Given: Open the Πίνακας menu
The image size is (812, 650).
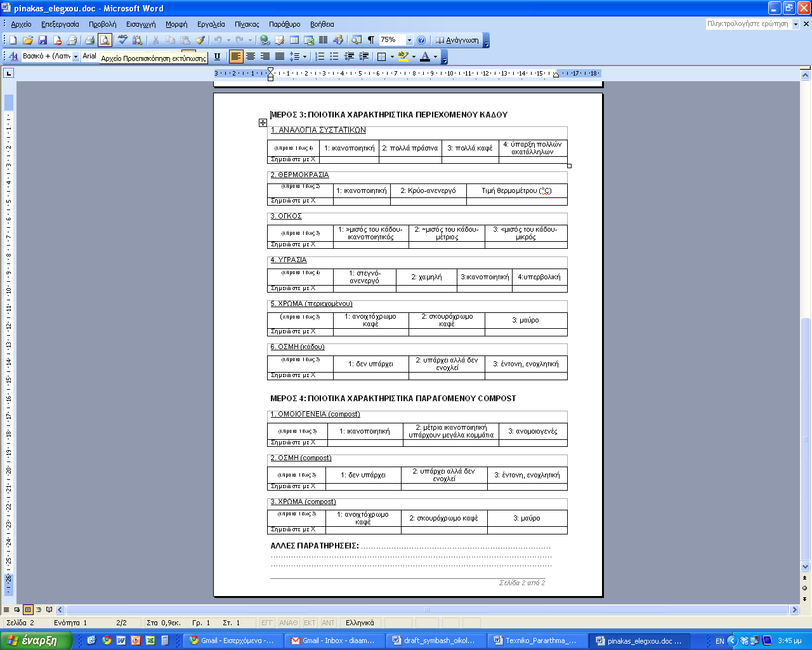Looking at the screenshot, I should coord(247,24).
